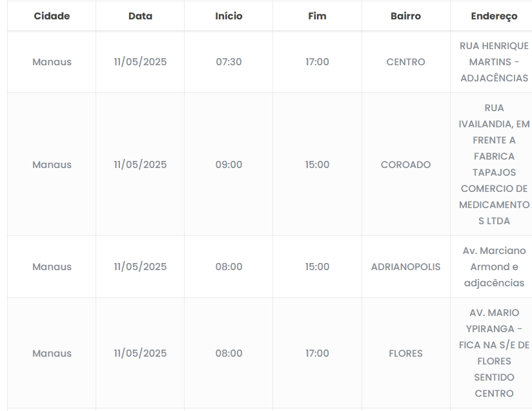
Task: Click the Manaus cell in the CENTRO row
Action: tap(52, 62)
